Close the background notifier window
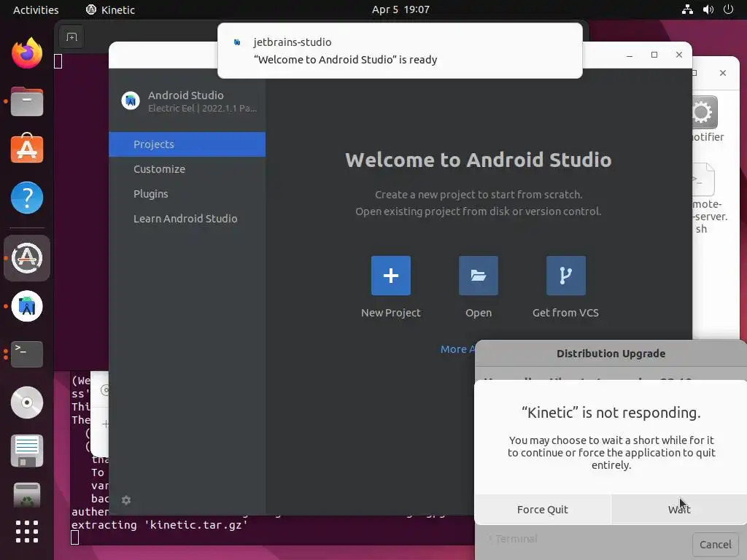Image resolution: width=747 pixels, height=560 pixels. 723,73
